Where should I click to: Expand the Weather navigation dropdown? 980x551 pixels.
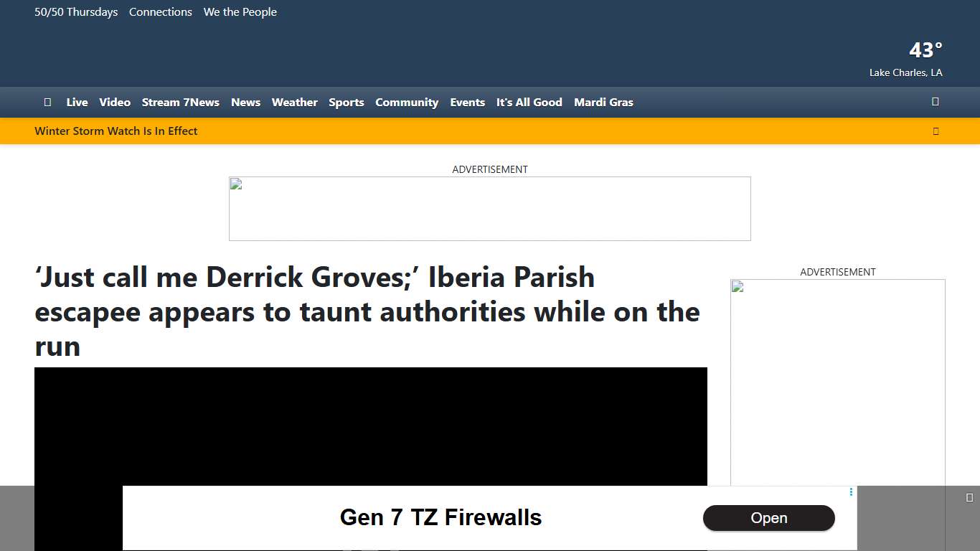[294, 102]
